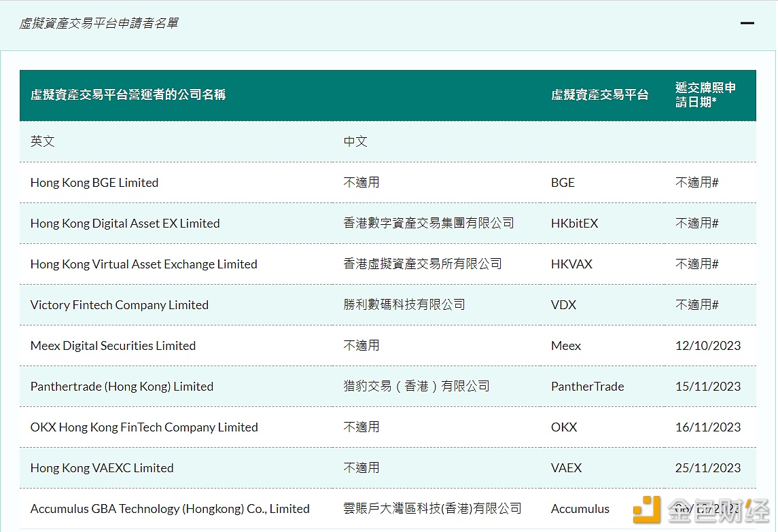Screen dimensions: 778x532
Task: Click the OKX platform cell
Action: [x=564, y=427]
